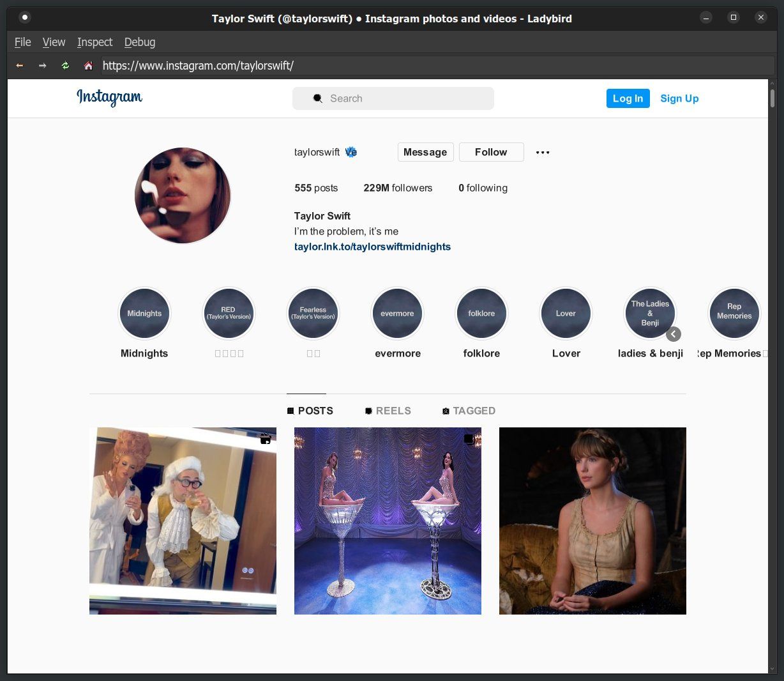The image size is (784, 681).
Task: Switch to the POSTS tab
Action: tap(310, 411)
